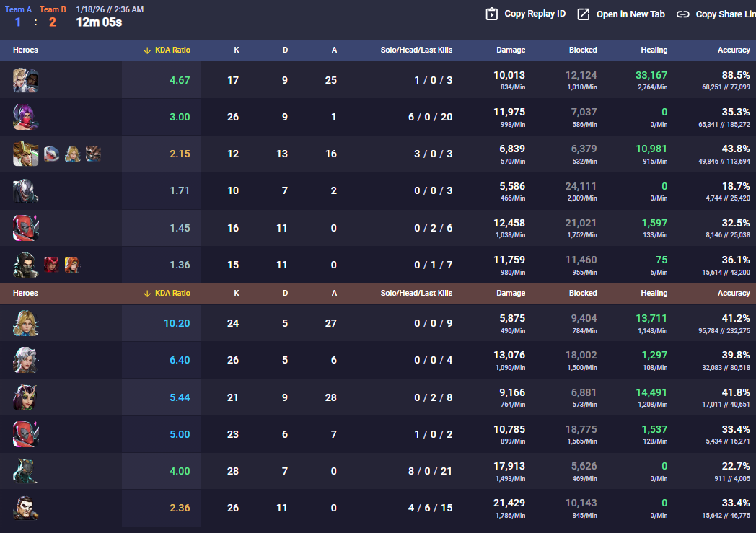Click the Open in New Tab link text
The height and width of the screenshot is (533, 756).
click(x=630, y=14)
